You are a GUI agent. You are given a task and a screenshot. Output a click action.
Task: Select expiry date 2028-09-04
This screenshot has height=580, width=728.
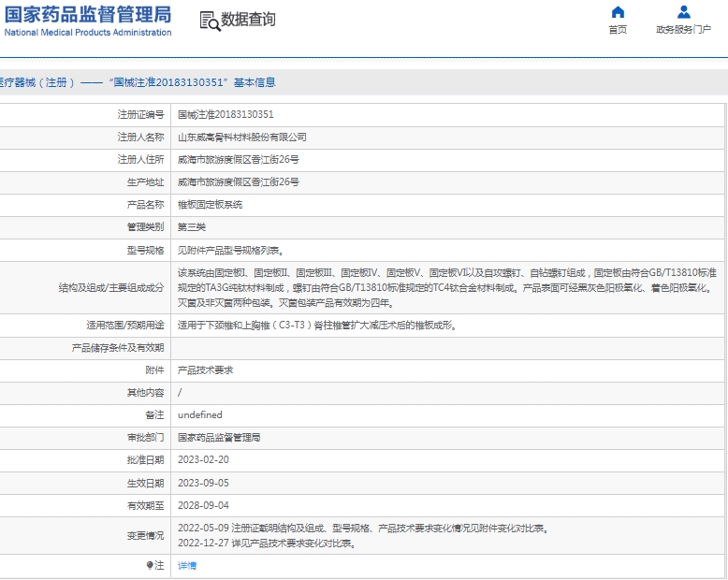[203, 505]
